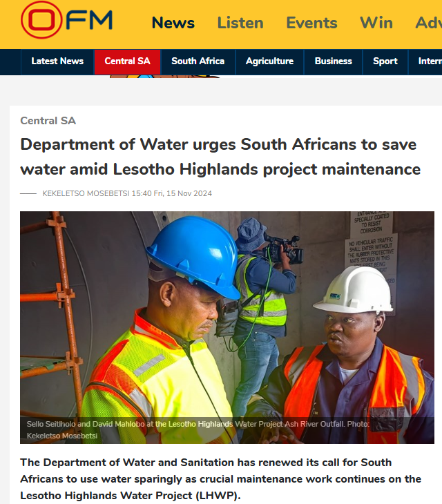Click the cut-off Adv menu item

(x=428, y=23)
